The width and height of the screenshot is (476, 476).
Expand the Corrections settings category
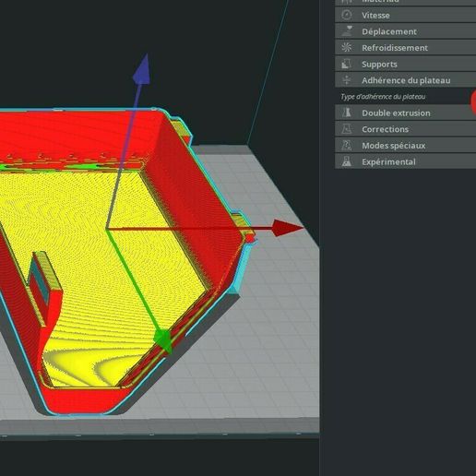coord(405,129)
